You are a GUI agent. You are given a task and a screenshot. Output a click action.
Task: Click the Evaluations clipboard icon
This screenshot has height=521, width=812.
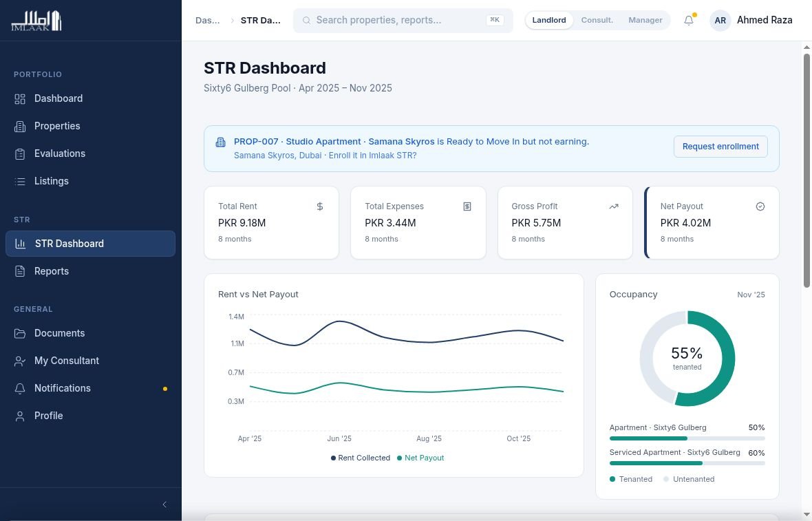[20, 153]
